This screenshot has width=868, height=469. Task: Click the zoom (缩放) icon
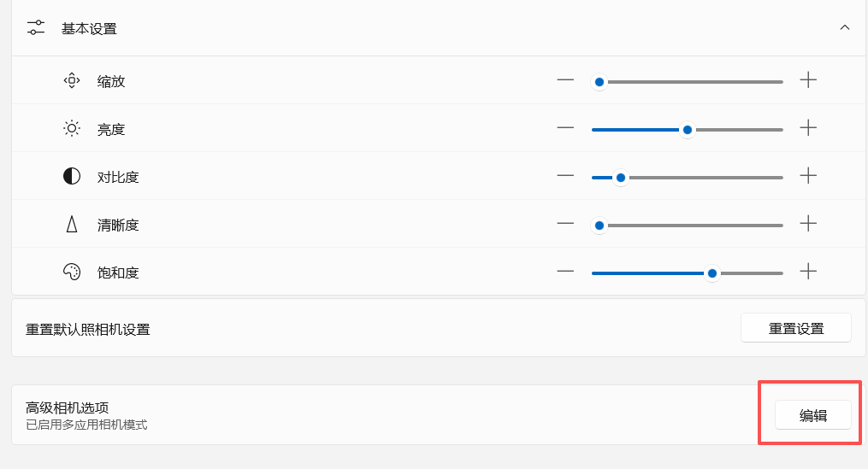click(72, 81)
